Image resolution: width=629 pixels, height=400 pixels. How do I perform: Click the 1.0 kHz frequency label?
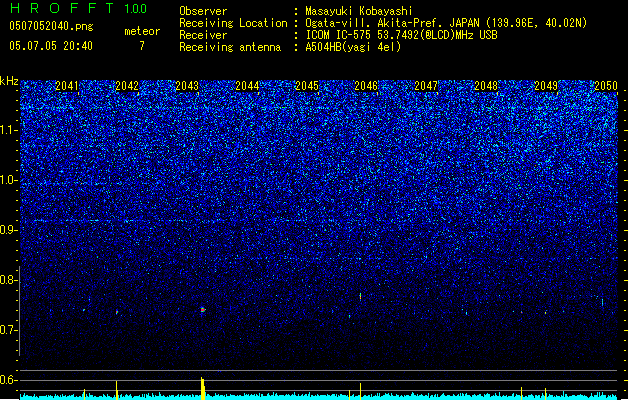click(9, 180)
